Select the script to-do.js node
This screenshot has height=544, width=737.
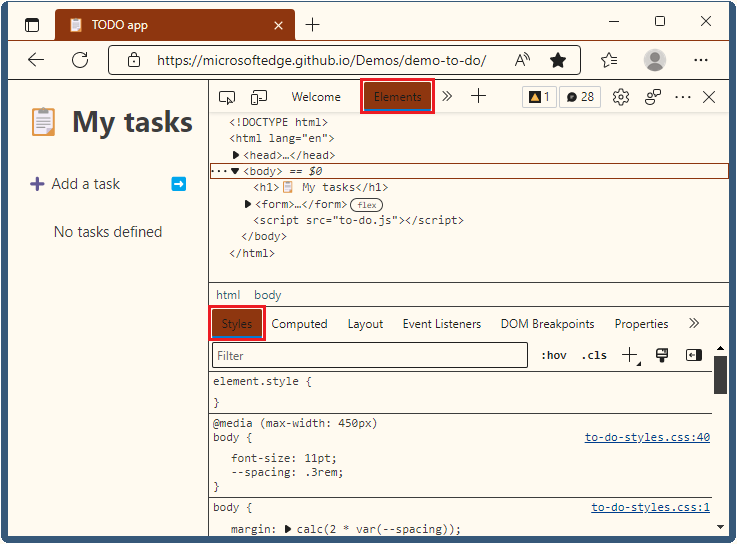coord(358,221)
